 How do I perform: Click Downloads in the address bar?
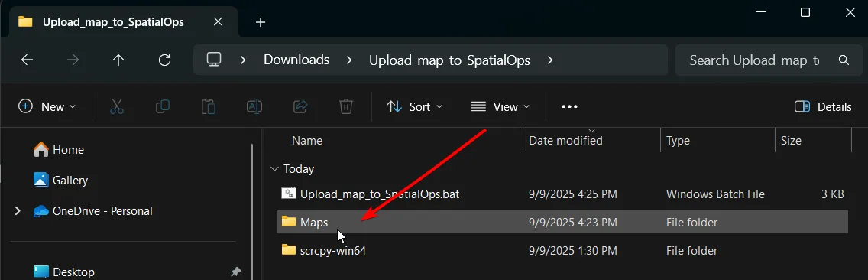[296, 60]
